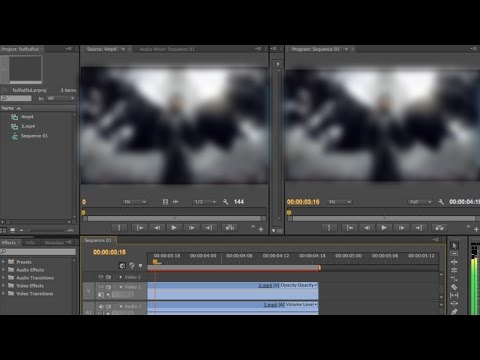Switch to Audio Mixer Sequence 01 tab
The width and height of the screenshot is (480, 360).
point(167,49)
